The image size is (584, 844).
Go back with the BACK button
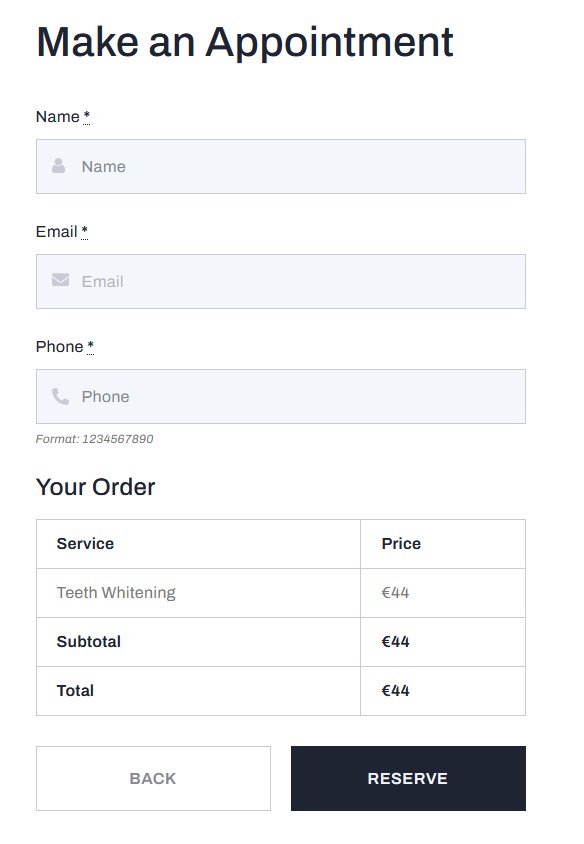[x=153, y=778]
